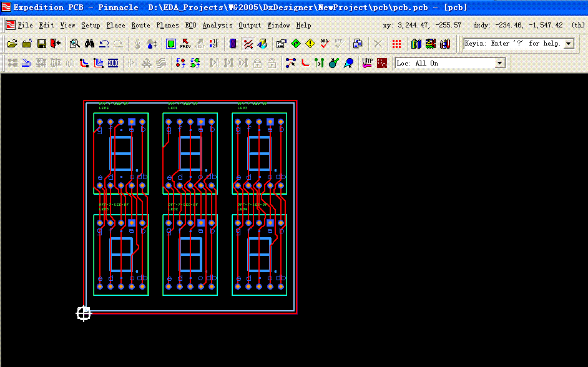Open the Analysis menu
The width and height of the screenshot is (588, 367).
217,25
